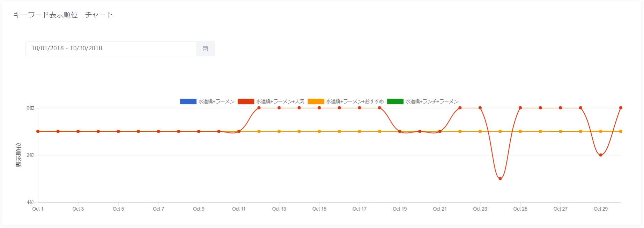Click the red data point on Oct 23 at rank 0
Image resolution: width=644 pixels, height=228 pixels.
pos(480,108)
